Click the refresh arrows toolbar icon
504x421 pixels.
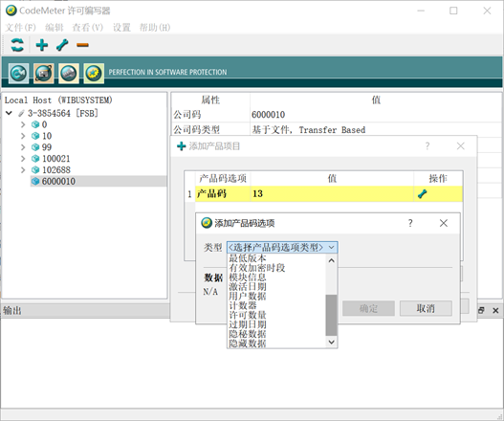[x=17, y=45]
